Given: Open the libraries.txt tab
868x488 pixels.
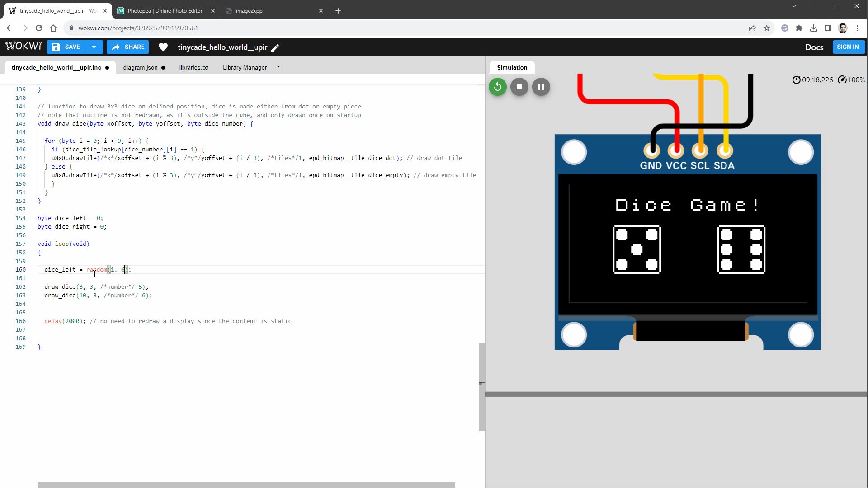Looking at the screenshot, I should 194,67.
